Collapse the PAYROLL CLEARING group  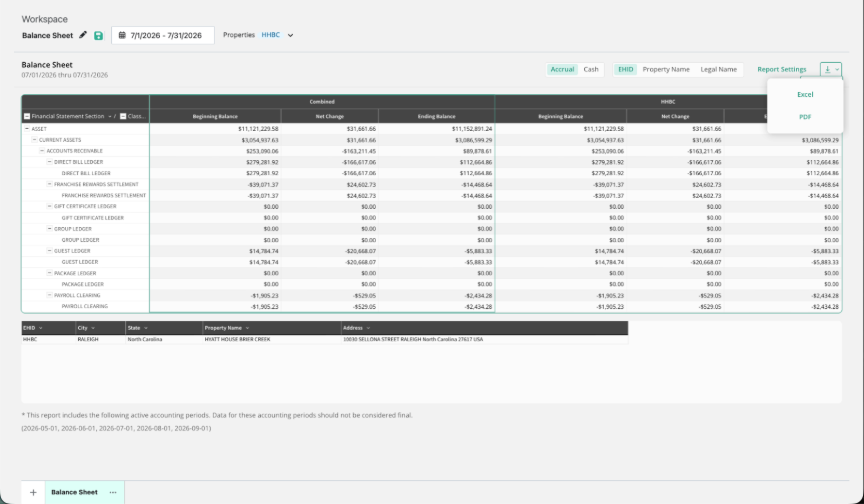coord(49,295)
